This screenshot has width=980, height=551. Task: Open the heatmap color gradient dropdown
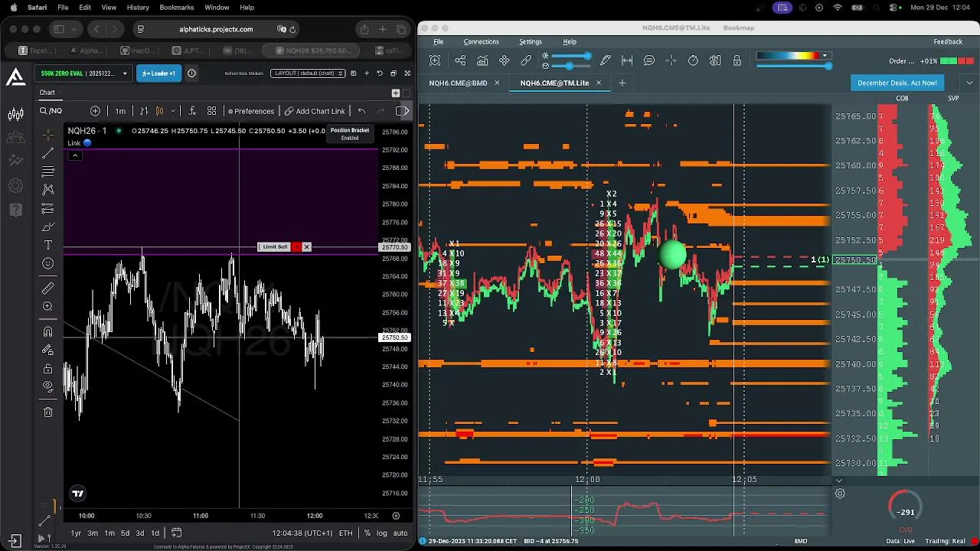825,56
